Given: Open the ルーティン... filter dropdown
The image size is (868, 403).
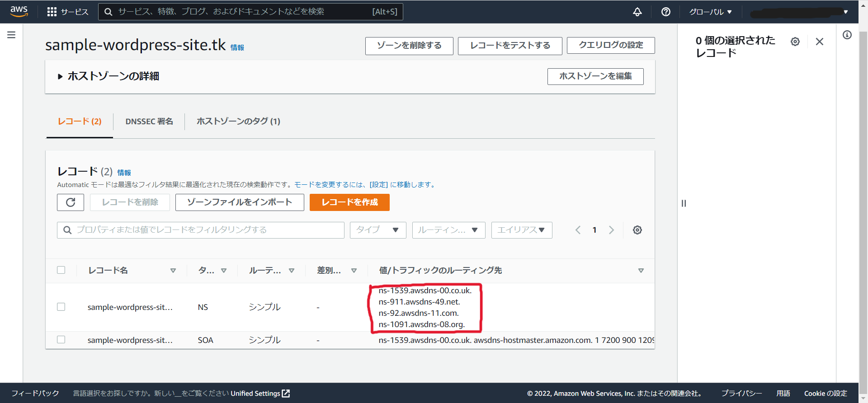Looking at the screenshot, I should [x=448, y=230].
